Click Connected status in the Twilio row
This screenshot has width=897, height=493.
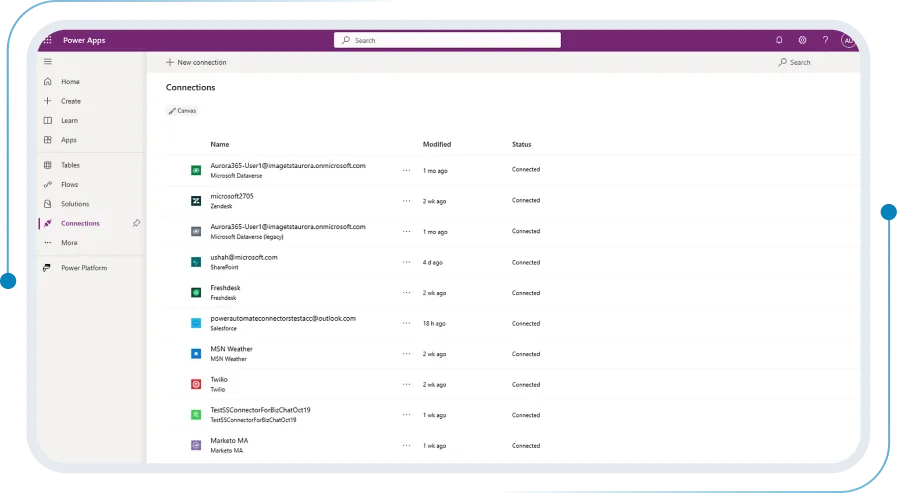coord(526,384)
